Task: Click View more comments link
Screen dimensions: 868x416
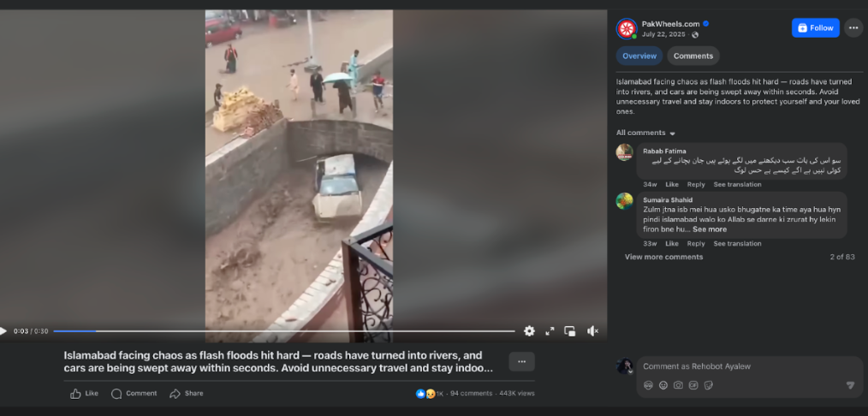Action: pyautogui.click(x=663, y=257)
